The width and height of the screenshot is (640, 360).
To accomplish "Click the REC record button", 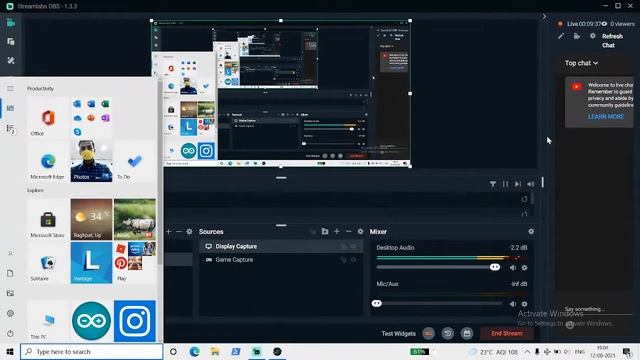I will point(429,333).
